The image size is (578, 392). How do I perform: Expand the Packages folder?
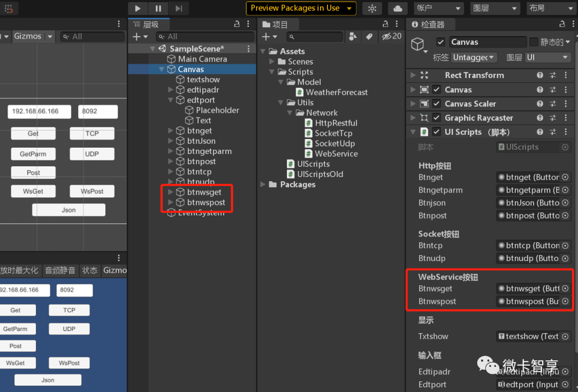coord(263,184)
